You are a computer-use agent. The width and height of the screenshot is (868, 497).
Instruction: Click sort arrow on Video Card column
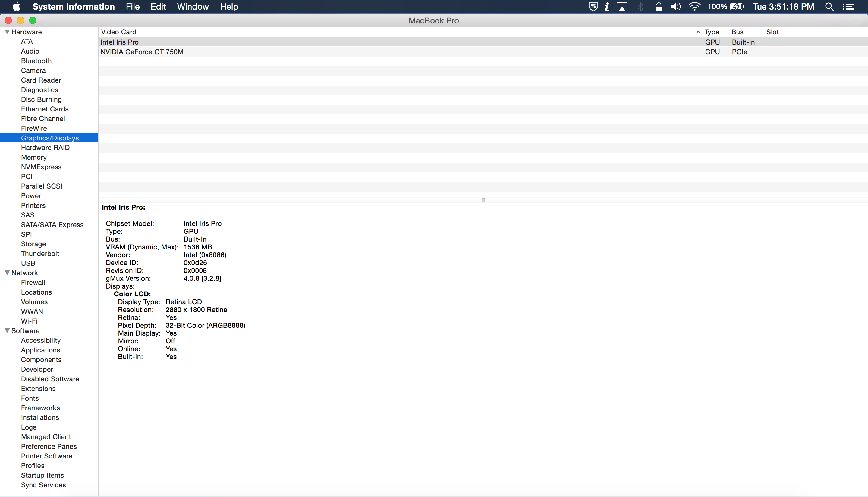point(698,32)
